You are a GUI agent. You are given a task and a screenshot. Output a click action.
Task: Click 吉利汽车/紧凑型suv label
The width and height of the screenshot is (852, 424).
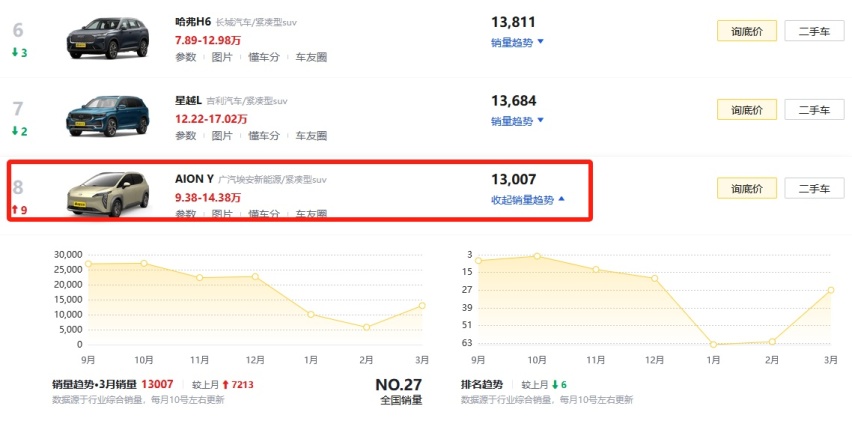pos(247,101)
